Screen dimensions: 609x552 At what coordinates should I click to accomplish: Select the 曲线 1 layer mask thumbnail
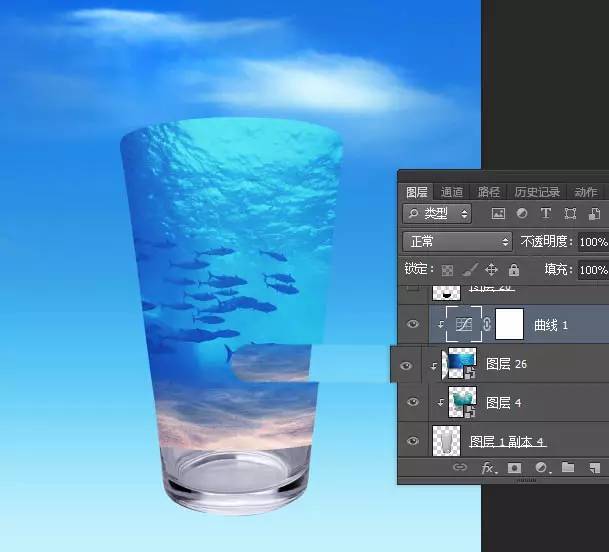tap(509, 324)
